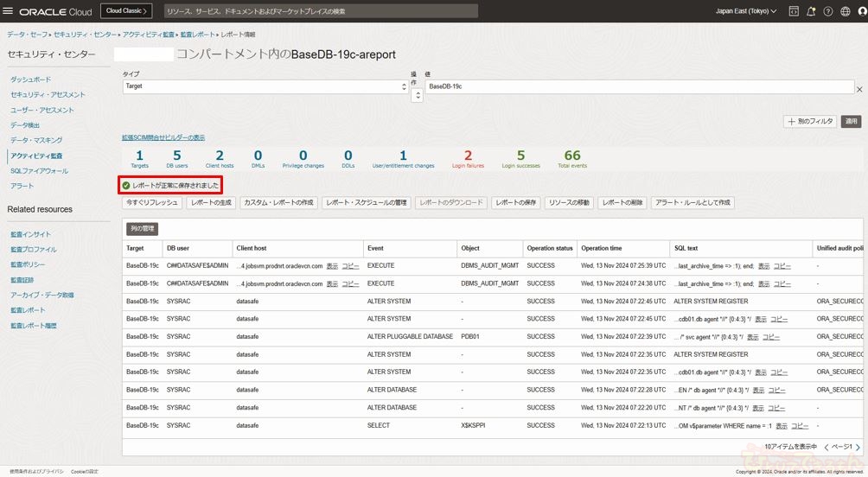The width and height of the screenshot is (868, 477).
Task: Open アーカイブ・データ取得 under Related resources
Action: 42,295
